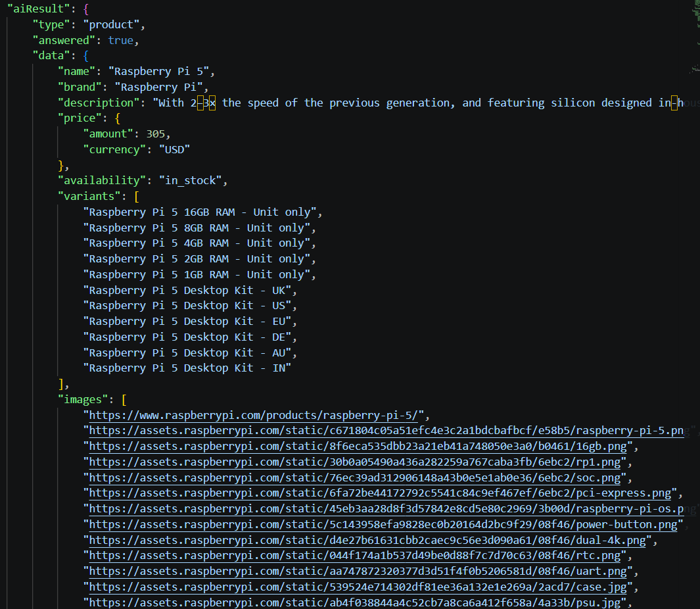Click the Desktop Kit - EU variant

coord(187,321)
